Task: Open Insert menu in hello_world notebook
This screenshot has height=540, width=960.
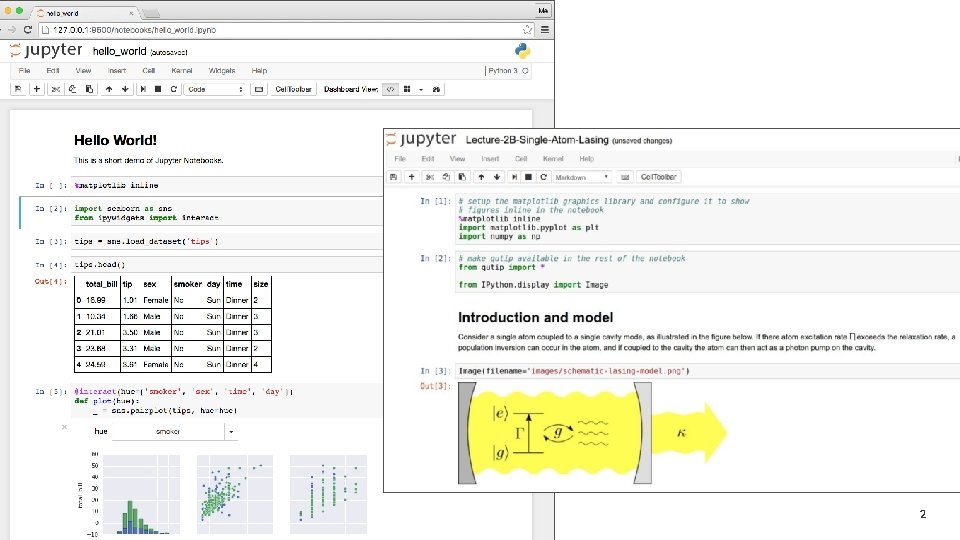Action: click(x=116, y=70)
